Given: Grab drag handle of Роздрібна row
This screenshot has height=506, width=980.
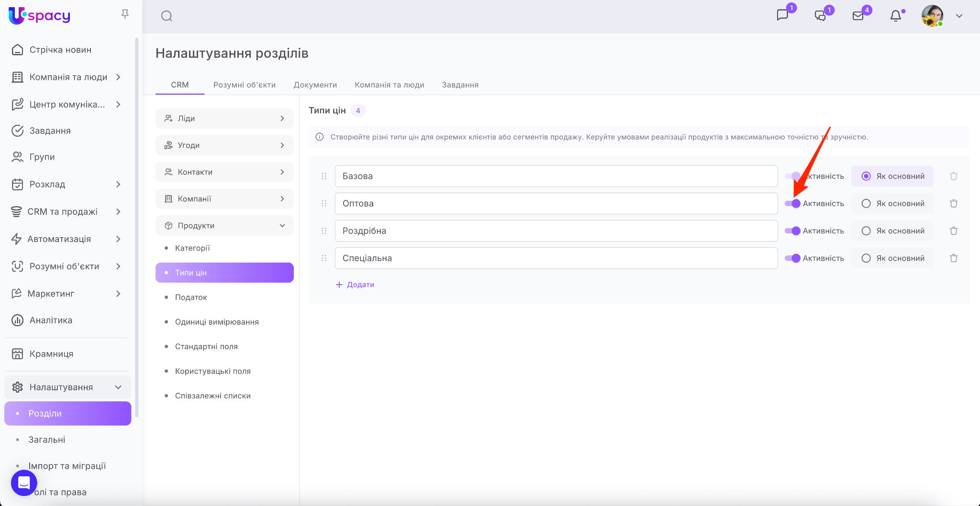Looking at the screenshot, I should point(324,231).
